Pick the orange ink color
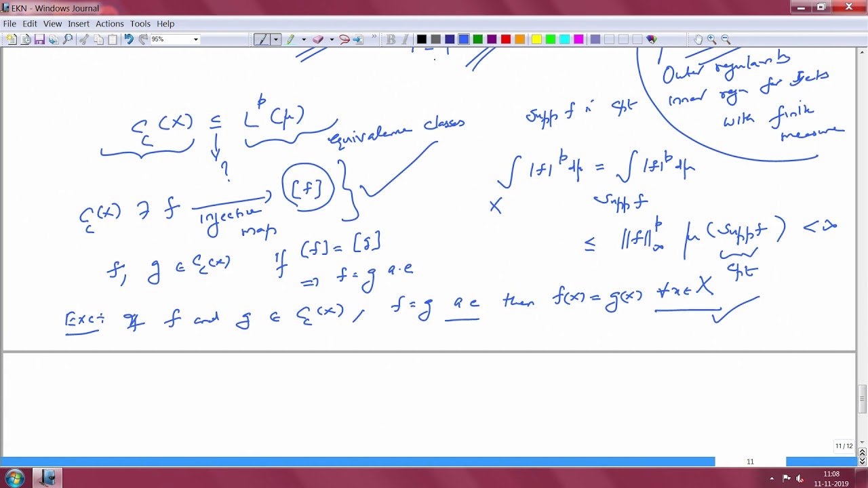 coord(519,39)
